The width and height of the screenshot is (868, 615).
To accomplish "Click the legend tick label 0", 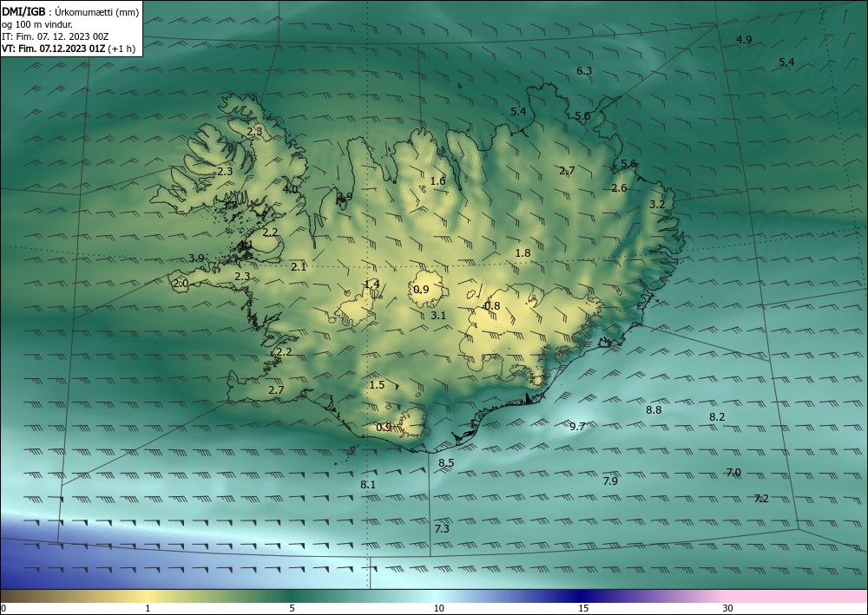I will pyautogui.click(x=3, y=608).
